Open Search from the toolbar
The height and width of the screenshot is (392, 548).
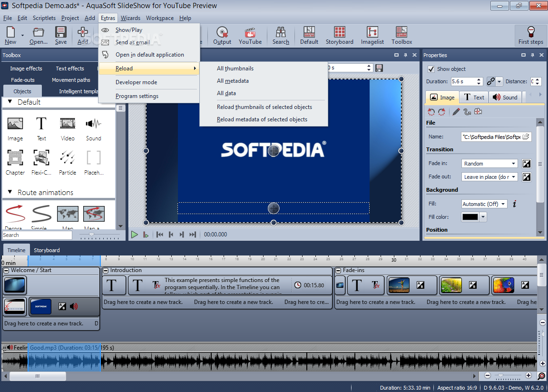click(281, 35)
